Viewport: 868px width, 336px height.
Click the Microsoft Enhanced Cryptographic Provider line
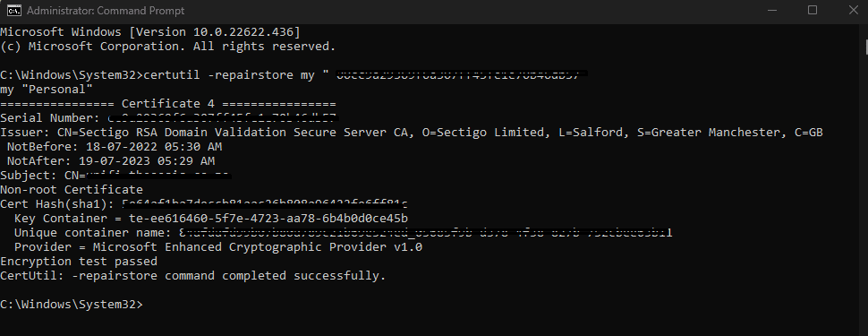(218, 246)
